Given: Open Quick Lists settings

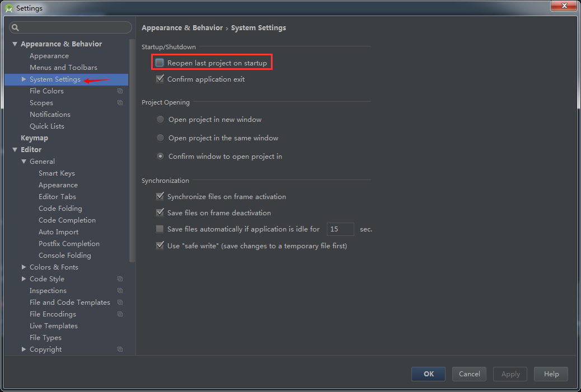Looking at the screenshot, I should 46,126.
